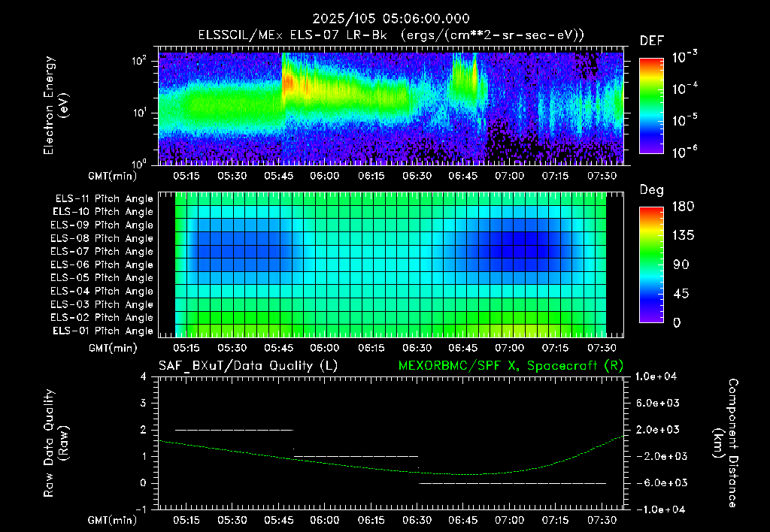Click 2.0e+03 on the distance axis
The height and width of the screenshot is (532, 770).
(659, 429)
